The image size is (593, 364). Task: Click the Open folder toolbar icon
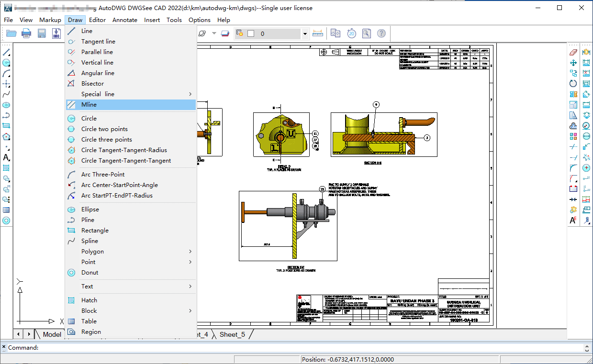point(11,33)
